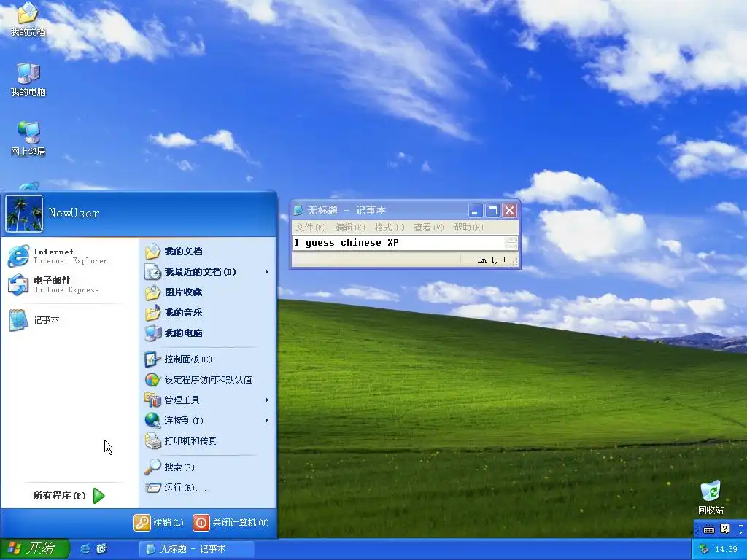747x560 pixels.
Task: Open 我的文档 desktop icon
Action: (x=28, y=19)
